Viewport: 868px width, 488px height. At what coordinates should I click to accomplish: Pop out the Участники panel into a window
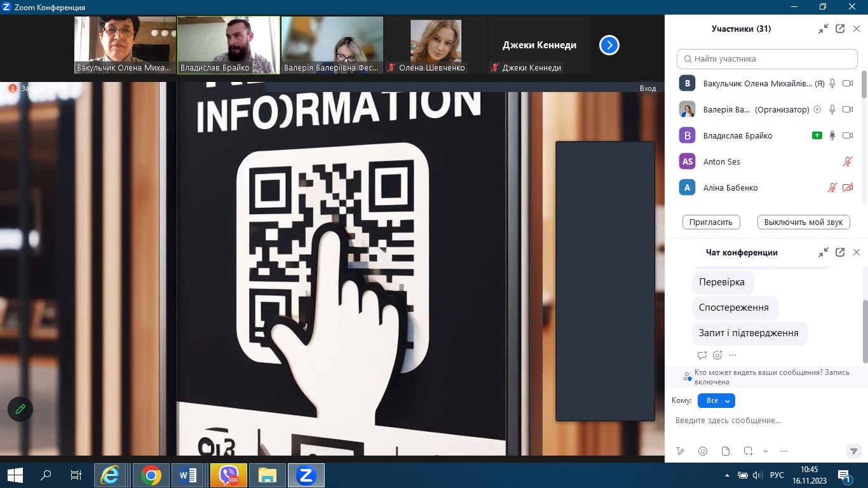pyautogui.click(x=840, y=29)
